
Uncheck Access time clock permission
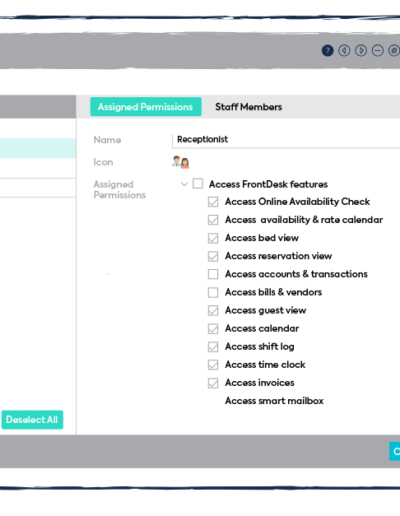point(213,365)
